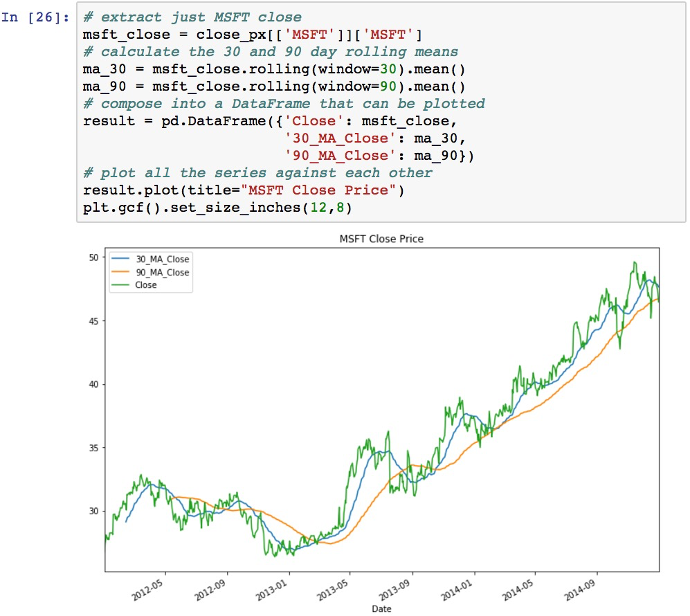The height and width of the screenshot is (616, 690).
Task: Click the In [26]: cell prompt
Action: (35, 17)
